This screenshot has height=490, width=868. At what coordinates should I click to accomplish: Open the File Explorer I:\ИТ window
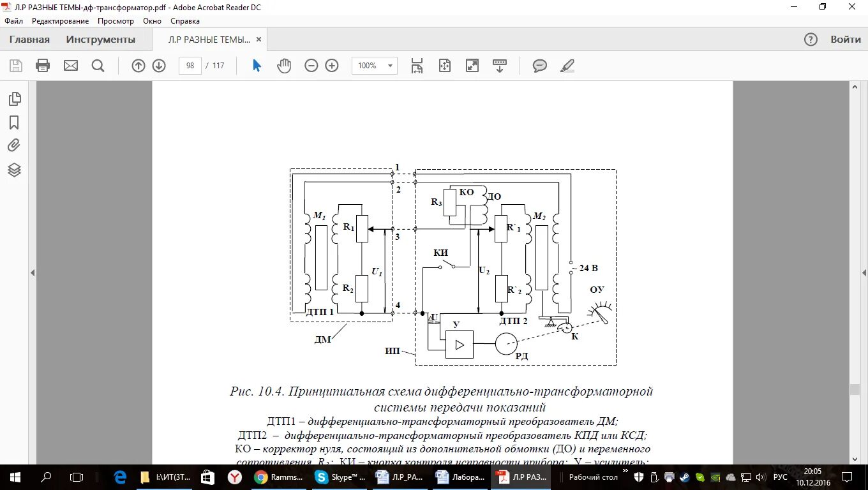coord(164,477)
